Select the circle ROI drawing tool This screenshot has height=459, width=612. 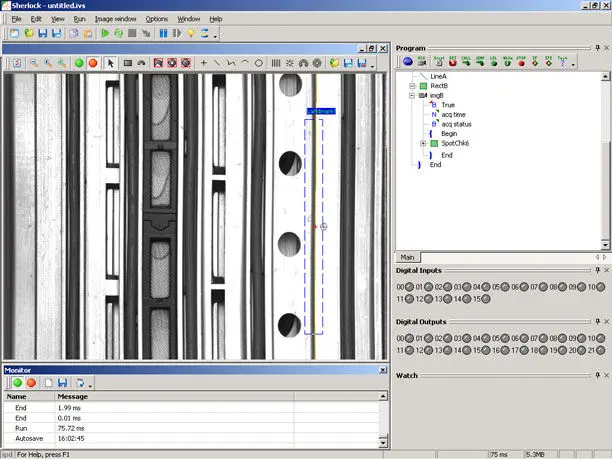tap(259, 62)
